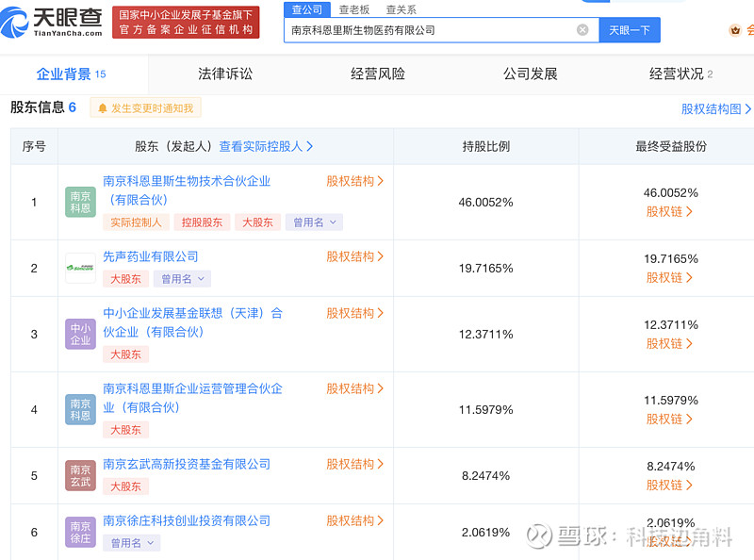This screenshot has width=754, height=560.
Task: Click 持股比例 cell 19.7165%
Action: tap(485, 268)
